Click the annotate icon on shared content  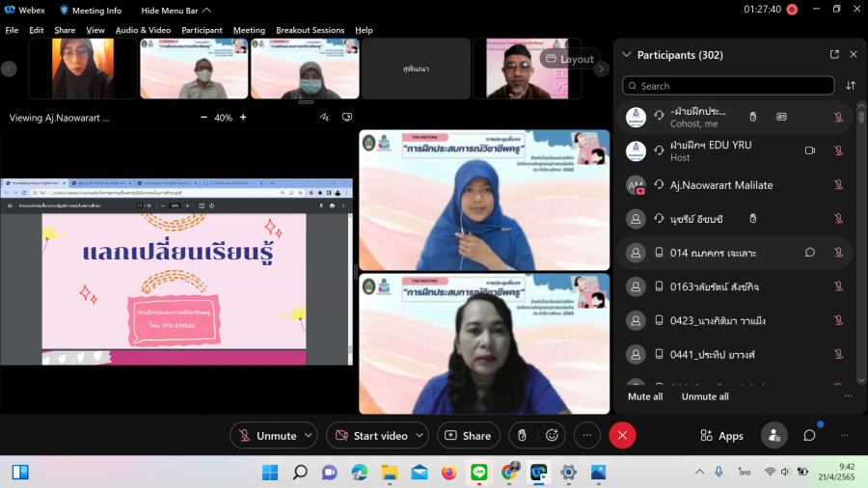point(325,117)
